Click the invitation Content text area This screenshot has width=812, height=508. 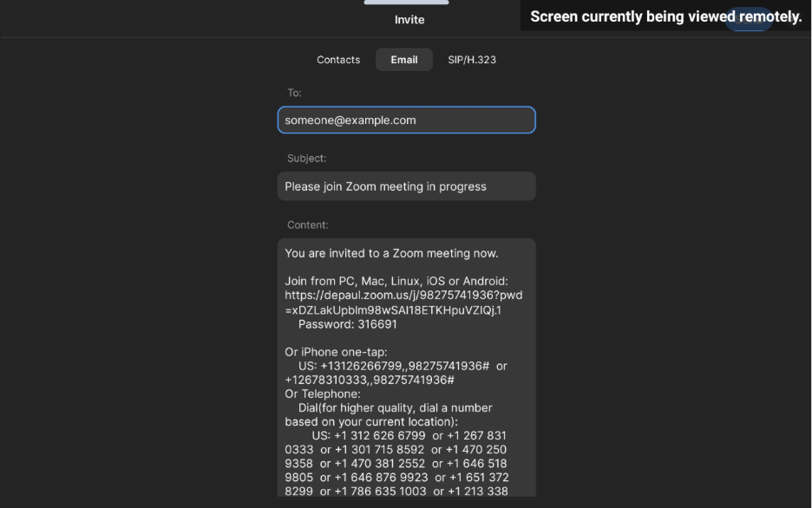[407, 368]
